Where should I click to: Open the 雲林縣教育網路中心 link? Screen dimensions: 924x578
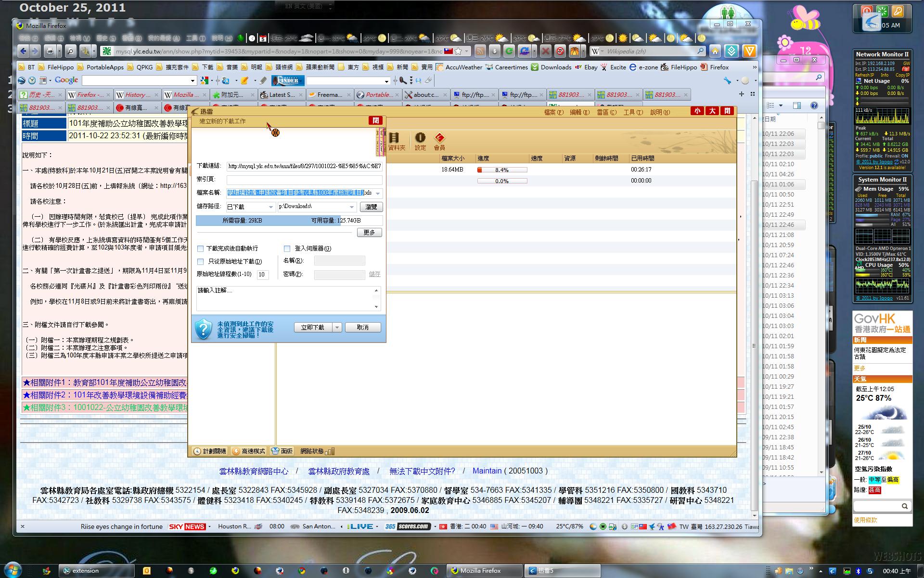(x=254, y=471)
